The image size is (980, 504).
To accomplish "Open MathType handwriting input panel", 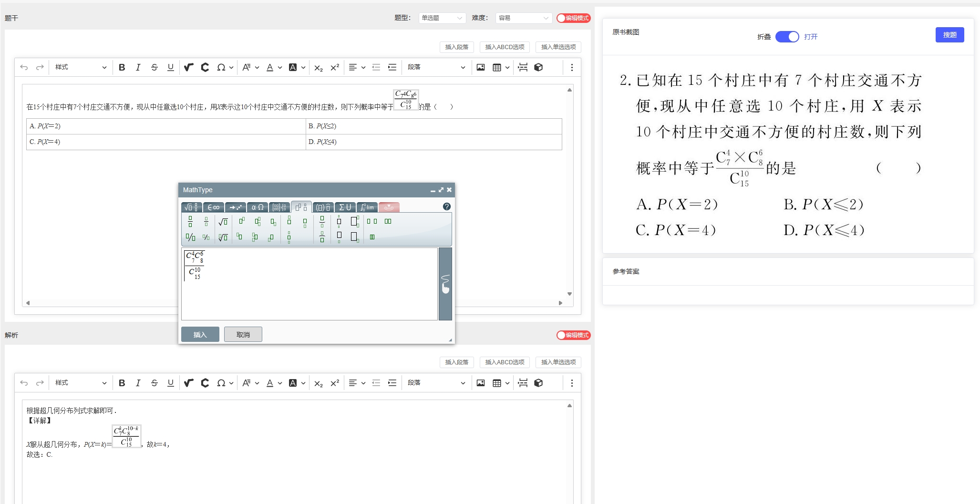I will 445,284.
